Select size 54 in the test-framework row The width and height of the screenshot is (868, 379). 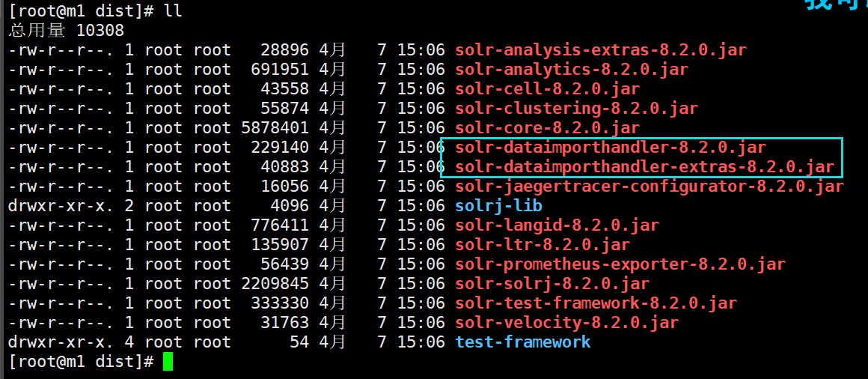pyautogui.click(x=299, y=342)
